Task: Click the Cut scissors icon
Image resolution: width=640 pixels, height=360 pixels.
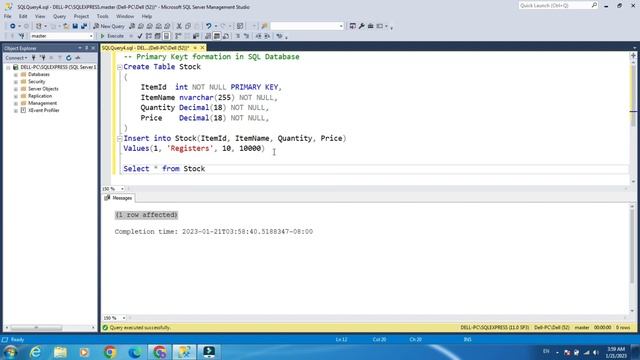Action: (x=179, y=26)
